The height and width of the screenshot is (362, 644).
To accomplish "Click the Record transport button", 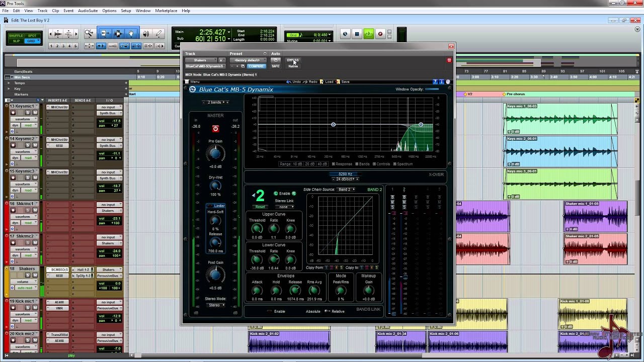I will 380,34.
